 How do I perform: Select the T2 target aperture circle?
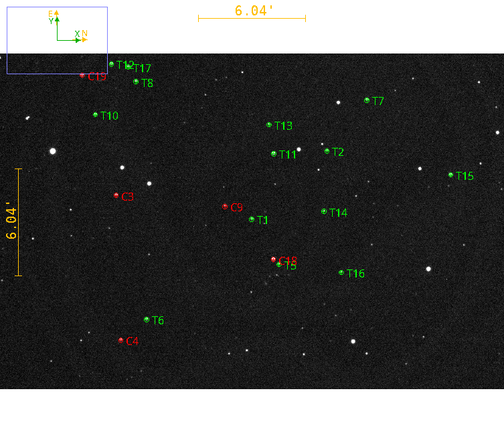point(327,151)
